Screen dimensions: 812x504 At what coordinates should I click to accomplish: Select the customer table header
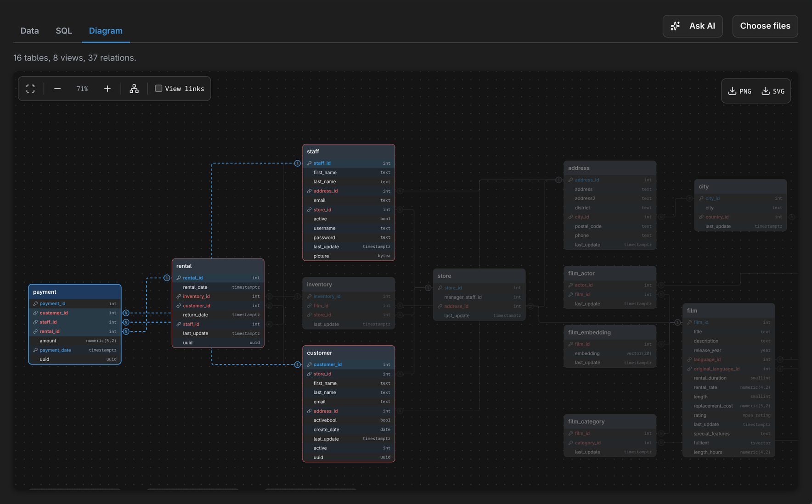click(x=349, y=353)
